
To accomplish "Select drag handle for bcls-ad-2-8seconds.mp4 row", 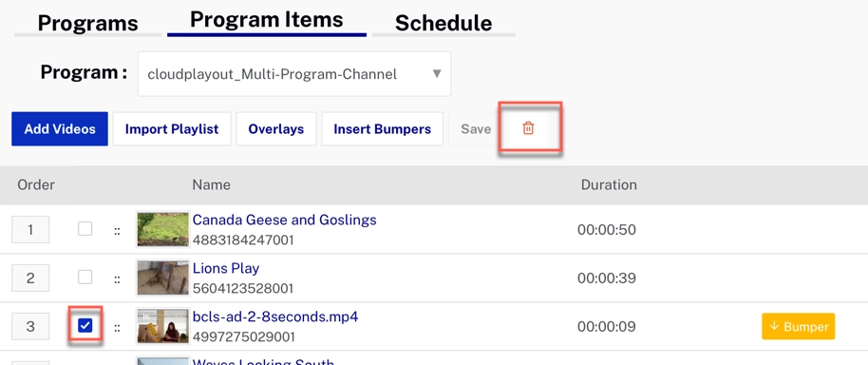I will tap(117, 328).
